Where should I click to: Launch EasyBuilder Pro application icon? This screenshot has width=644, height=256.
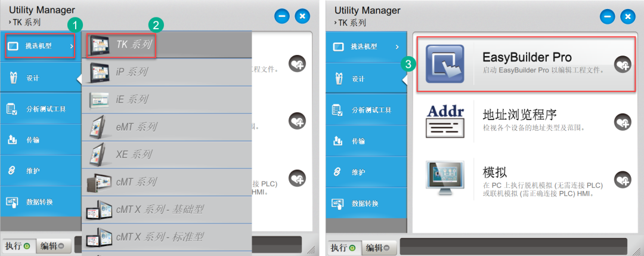445,64
